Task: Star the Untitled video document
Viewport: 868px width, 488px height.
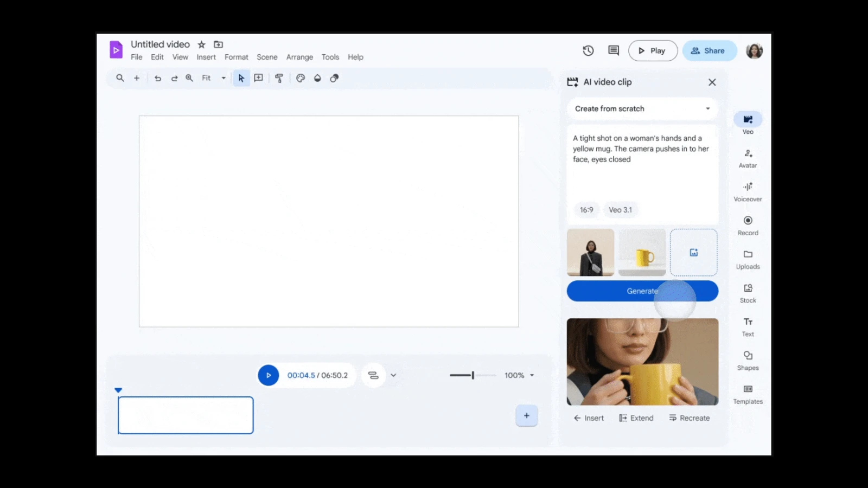Action: tap(201, 44)
